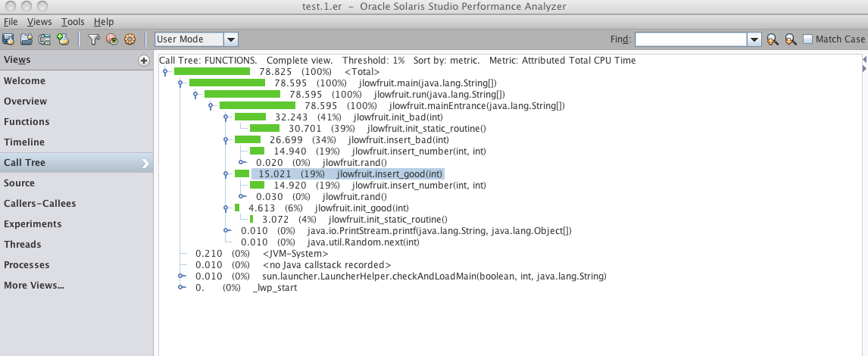
Task: Open the settings gear icon
Action: pos(130,39)
